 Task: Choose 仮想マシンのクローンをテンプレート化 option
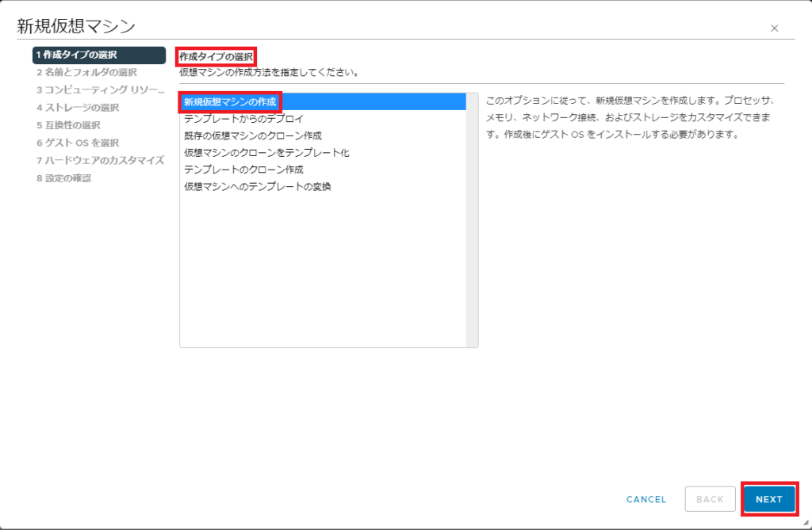click(x=323, y=153)
